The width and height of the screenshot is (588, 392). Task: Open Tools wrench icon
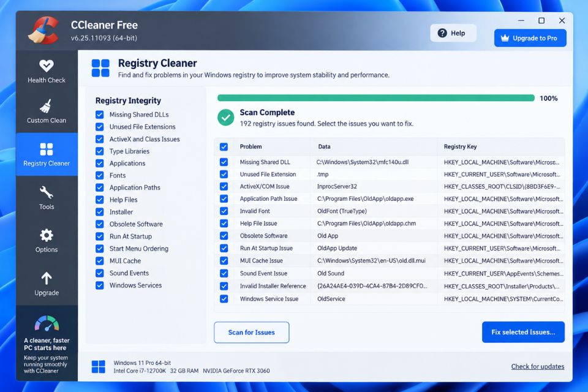click(47, 192)
